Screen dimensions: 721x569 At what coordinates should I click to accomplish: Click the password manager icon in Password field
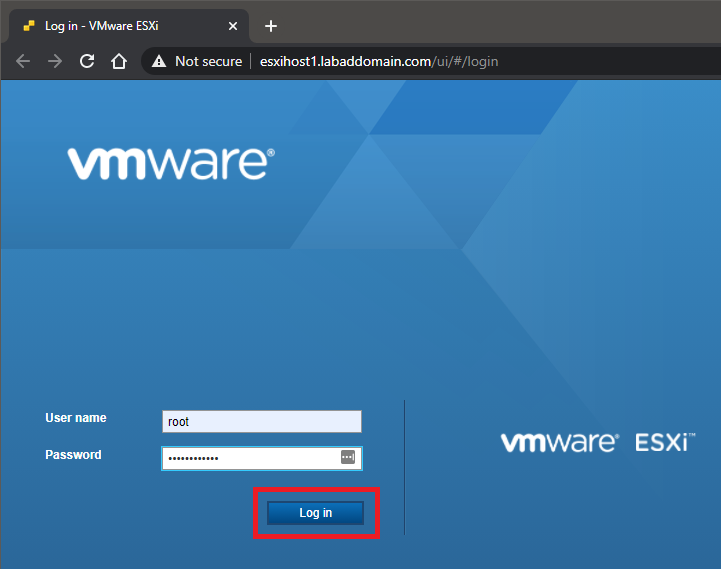[347, 457]
